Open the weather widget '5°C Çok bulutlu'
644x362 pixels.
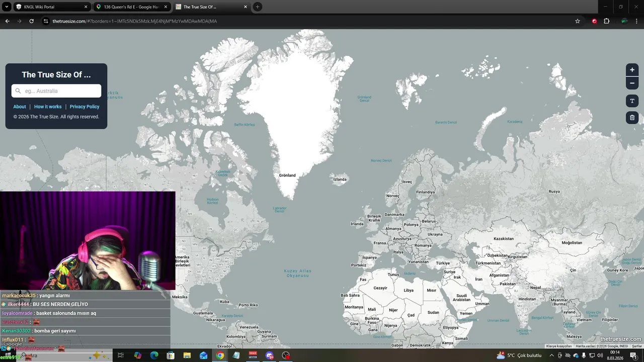pyautogui.click(x=519, y=355)
